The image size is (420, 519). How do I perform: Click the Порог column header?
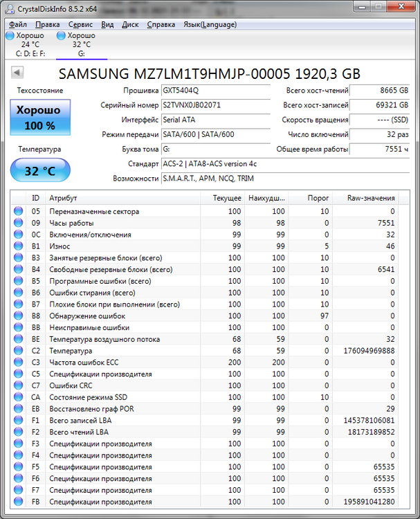tap(311, 198)
